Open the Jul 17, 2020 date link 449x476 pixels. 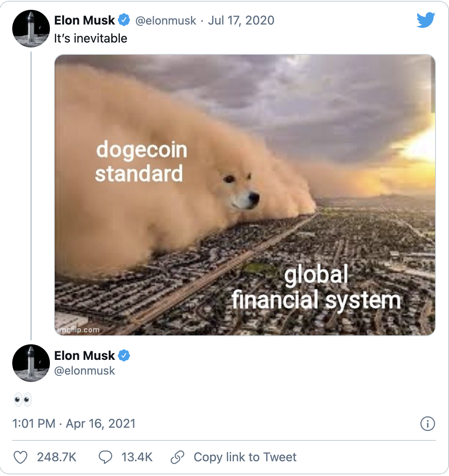click(x=241, y=20)
